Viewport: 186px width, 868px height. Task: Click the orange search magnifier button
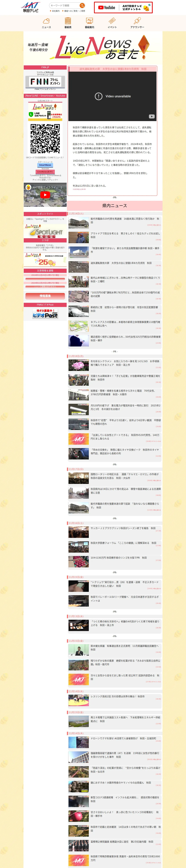[x=82, y=5]
